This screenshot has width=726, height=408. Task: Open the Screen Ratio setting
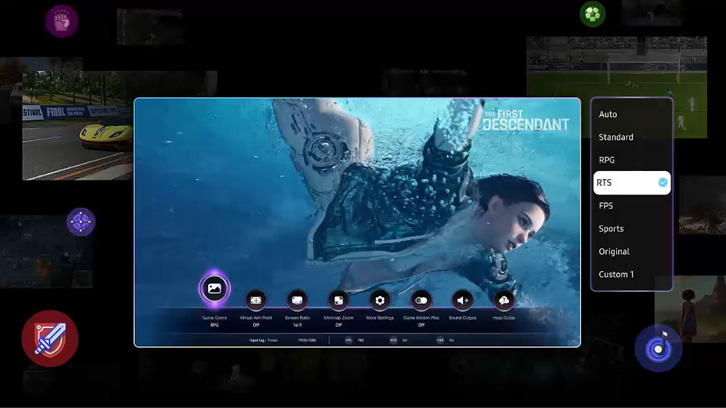[x=297, y=300]
